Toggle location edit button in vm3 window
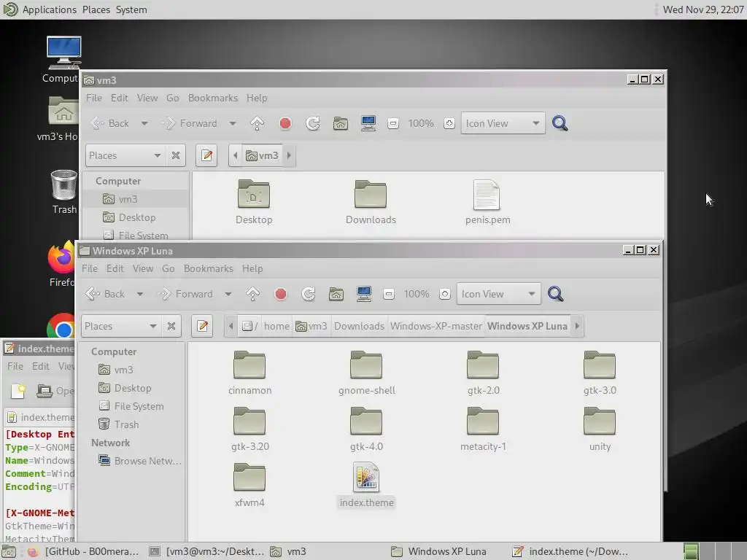 coord(206,155)
